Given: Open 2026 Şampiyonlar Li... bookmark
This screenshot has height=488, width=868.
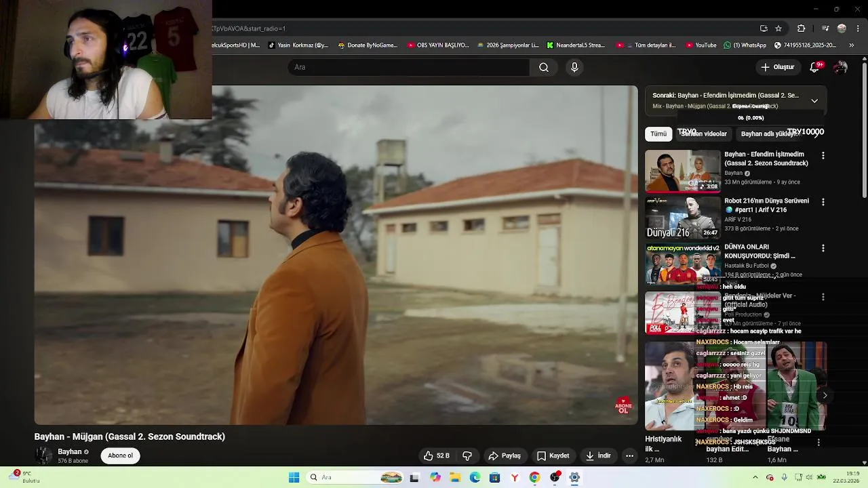Looking at the screenshot, I should (x=508, y=45).
